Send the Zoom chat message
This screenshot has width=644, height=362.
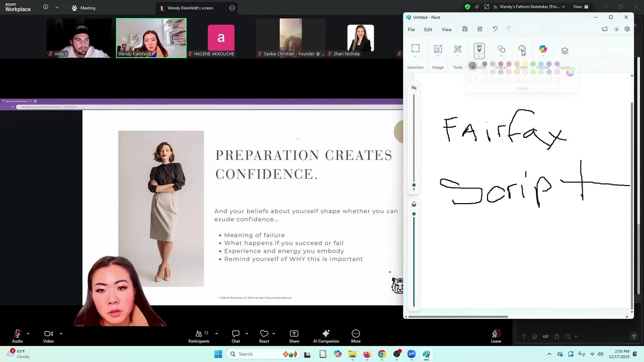633,336
